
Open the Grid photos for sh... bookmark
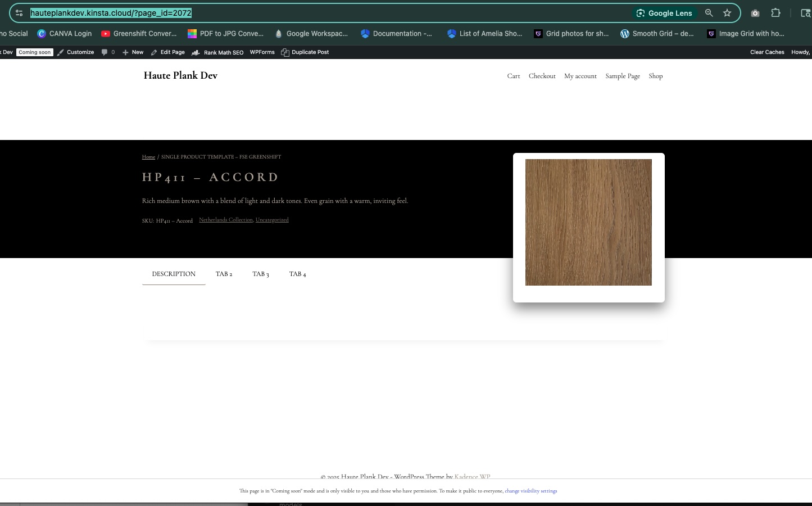(x=571, y=34)
